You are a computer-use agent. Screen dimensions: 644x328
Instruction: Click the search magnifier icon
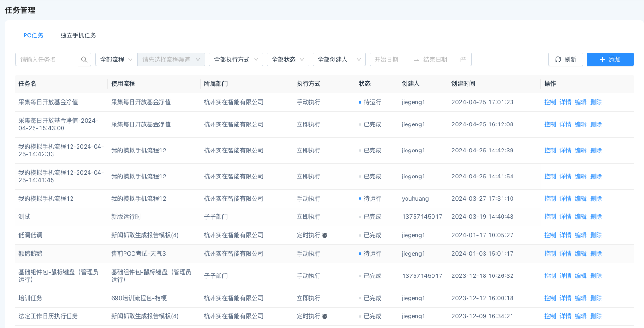(84, 60)
